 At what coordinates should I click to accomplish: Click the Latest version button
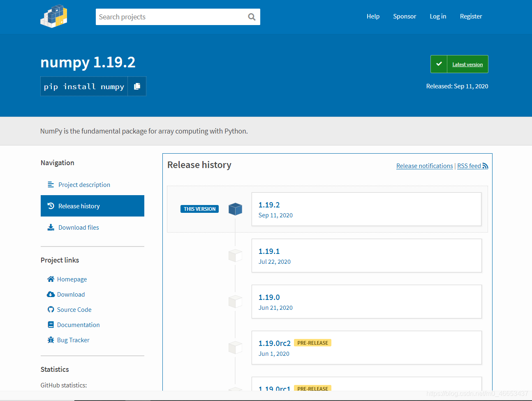459,64
